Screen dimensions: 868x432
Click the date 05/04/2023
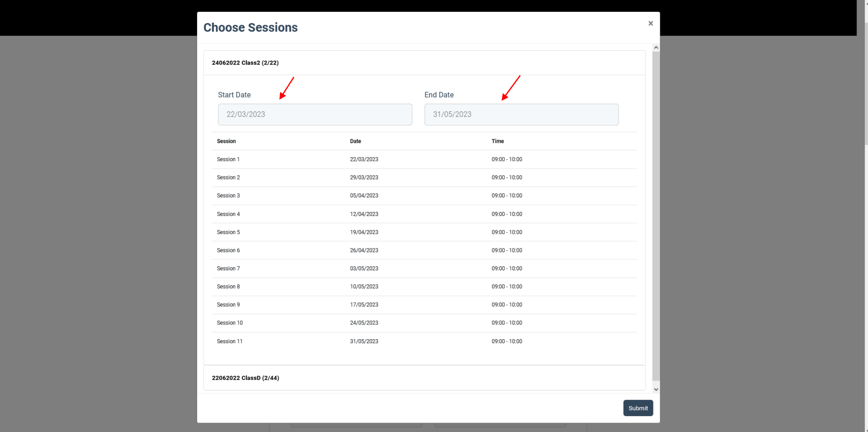click(x=364, y=196)
